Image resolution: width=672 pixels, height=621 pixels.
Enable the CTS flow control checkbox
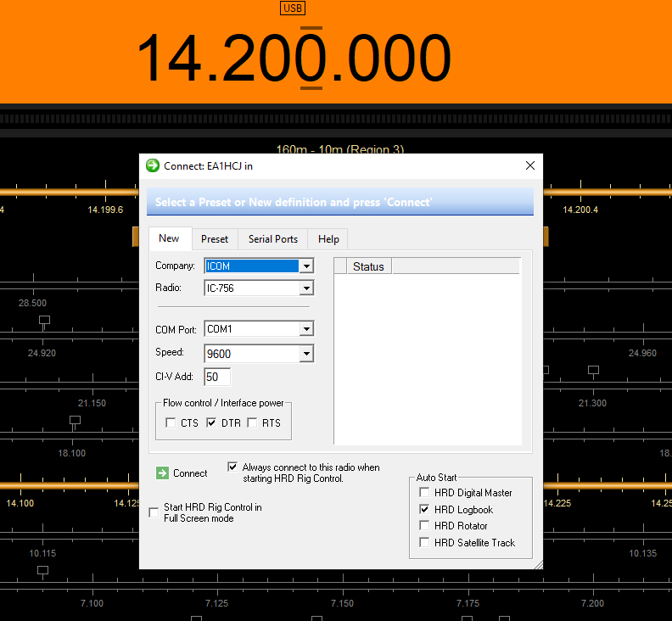click(x=171, y=423)
